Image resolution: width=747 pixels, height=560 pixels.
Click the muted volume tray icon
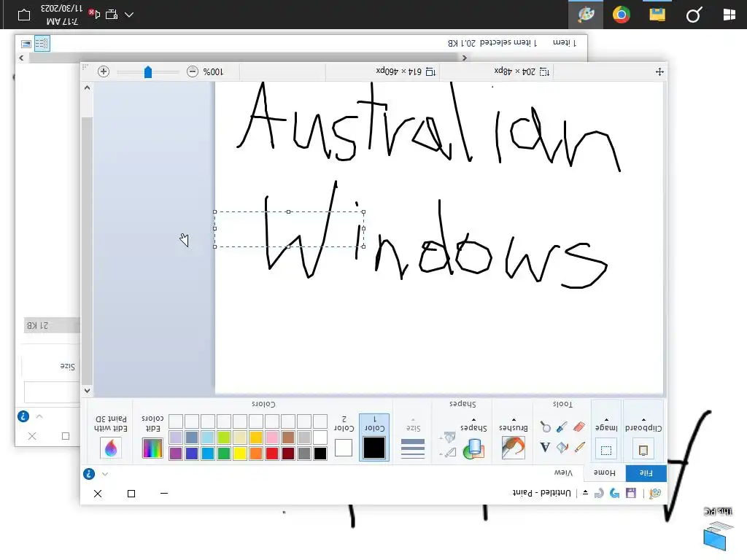[x=94, y=15]
